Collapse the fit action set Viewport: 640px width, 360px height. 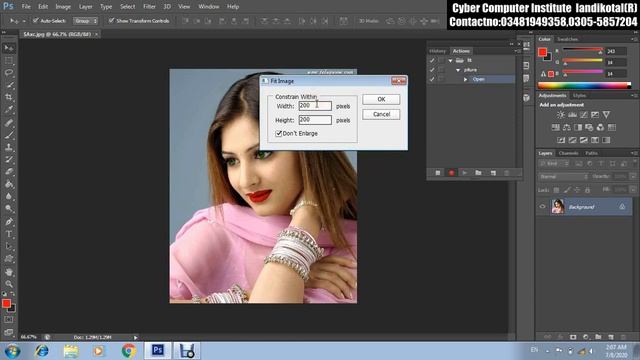click(x=450, y=60)
